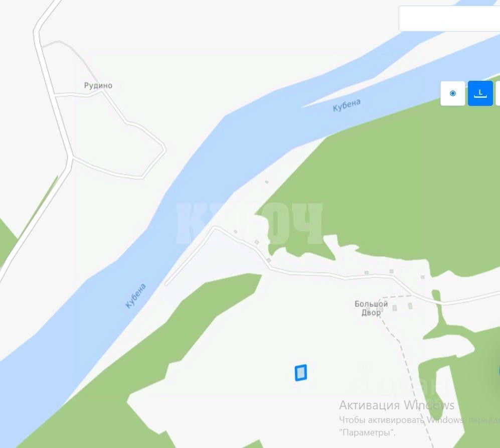Click the upper Кубена river label
The image size is (500, 448).
click(x=347, y=105)
